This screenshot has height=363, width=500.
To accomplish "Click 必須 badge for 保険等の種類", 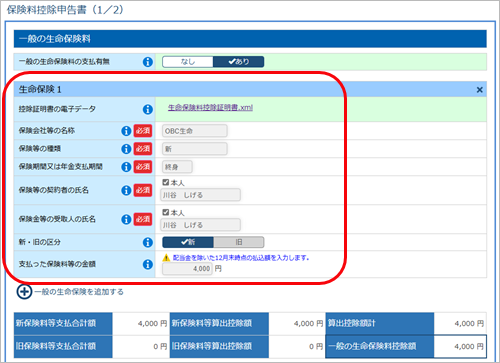I will pyautogui.click(x=143, y=149).
